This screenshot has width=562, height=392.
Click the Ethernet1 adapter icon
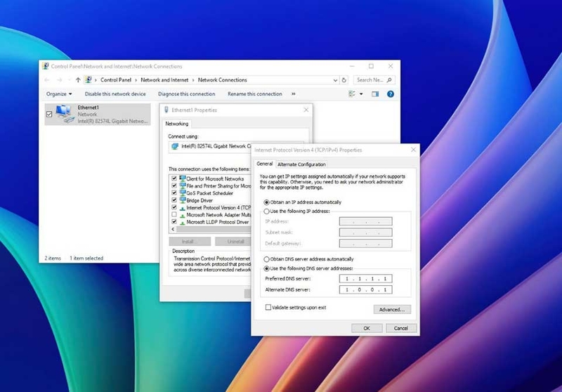tap(65, 115)
